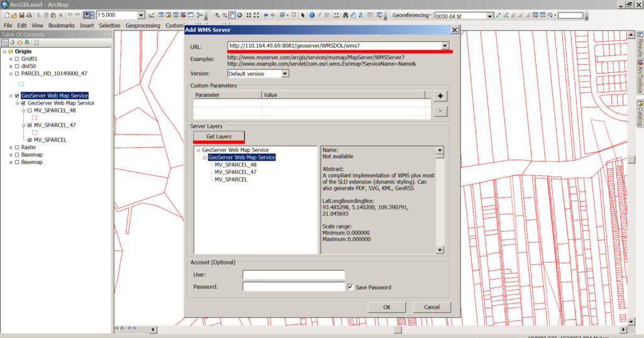
Task: Uncheck the Save Password checkbox
Action: click(350, 287)
